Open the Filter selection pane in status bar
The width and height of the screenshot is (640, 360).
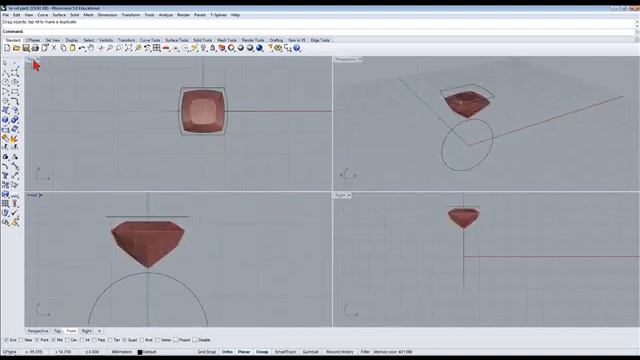click(365, 352)
